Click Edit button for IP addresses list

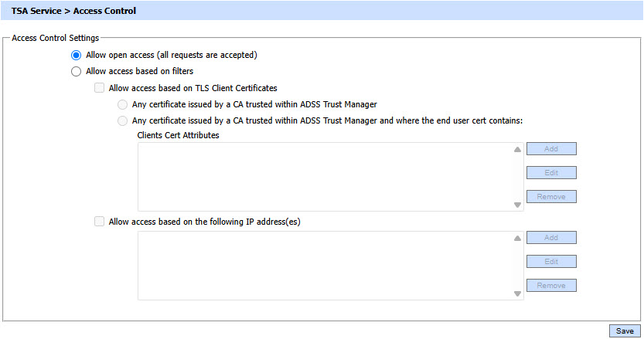tap(551, 262)
